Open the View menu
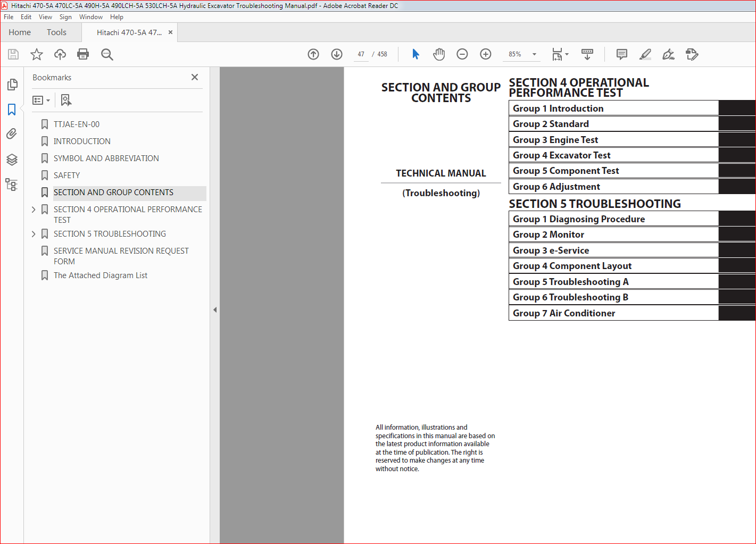 (45, 17)
